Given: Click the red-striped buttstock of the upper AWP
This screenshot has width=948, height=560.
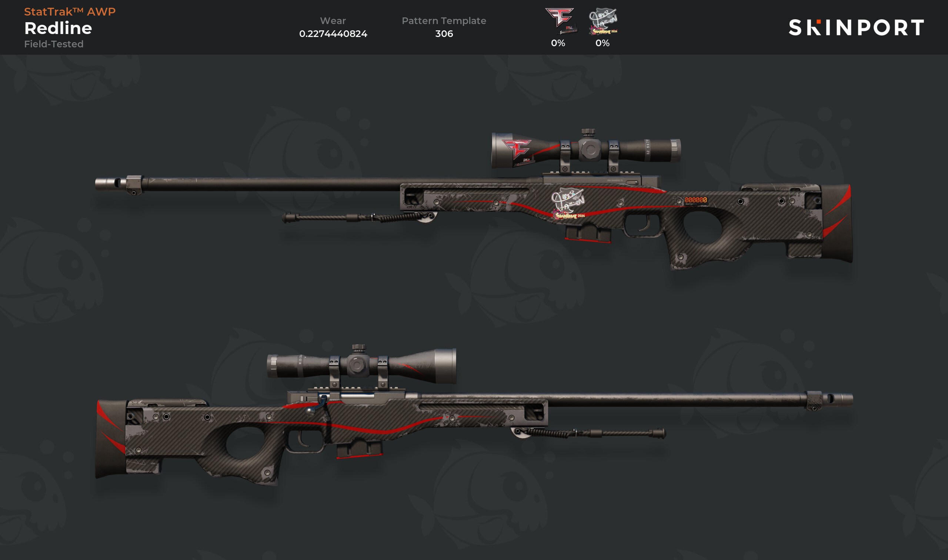Looking at the screenshot, I should click(x=837, y=223).
